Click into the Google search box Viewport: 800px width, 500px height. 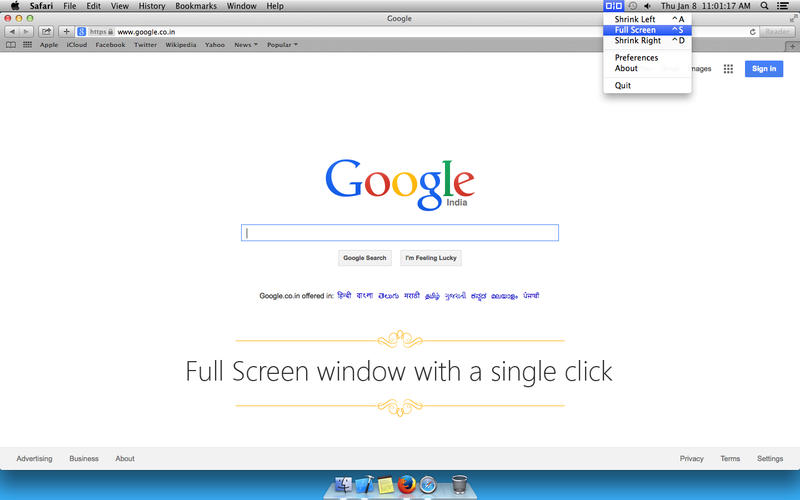[400, 233]
